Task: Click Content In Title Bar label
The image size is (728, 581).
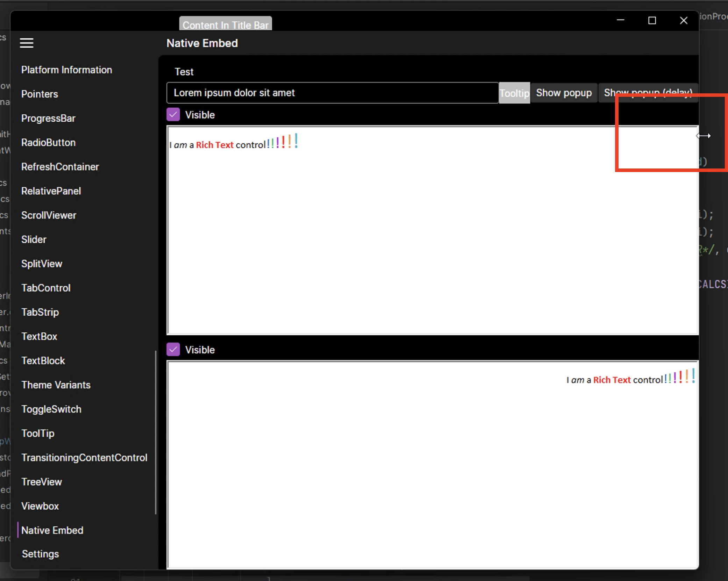Action: (x=225, y=24)
